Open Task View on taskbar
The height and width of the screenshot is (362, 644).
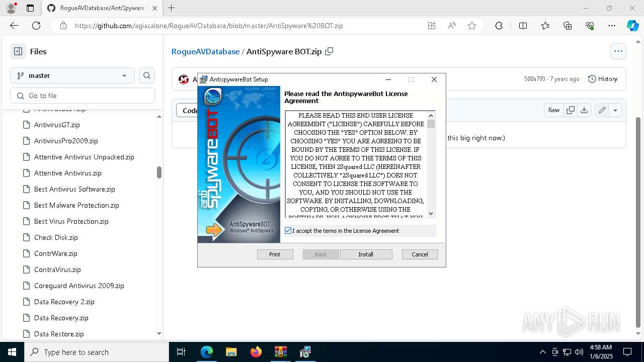(181, 352)
